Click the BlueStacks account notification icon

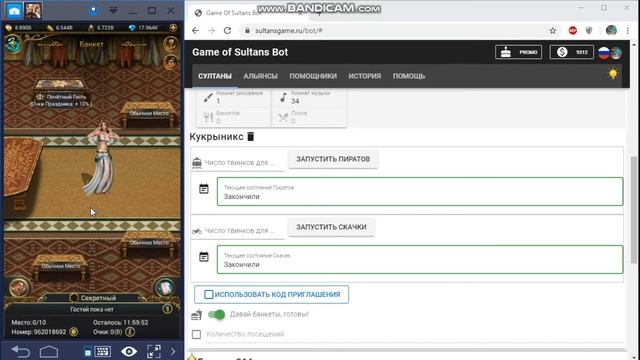coord(93,11)
